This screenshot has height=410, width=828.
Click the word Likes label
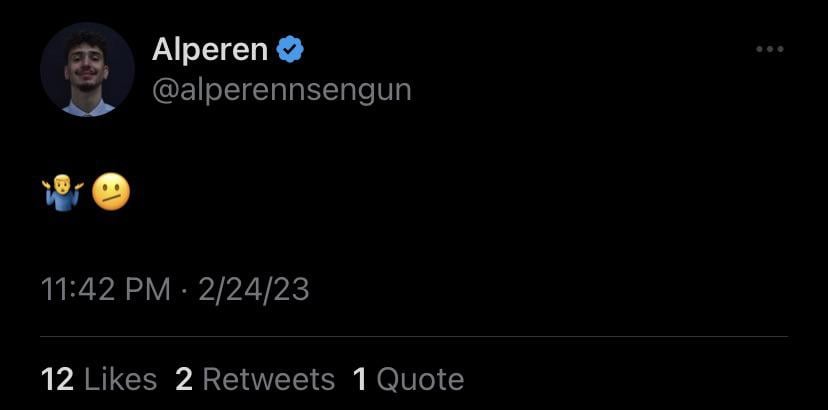click(120, 379)
